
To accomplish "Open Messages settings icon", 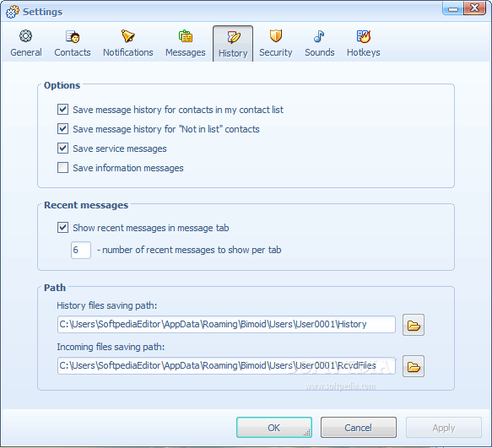I will coord(186,36).
